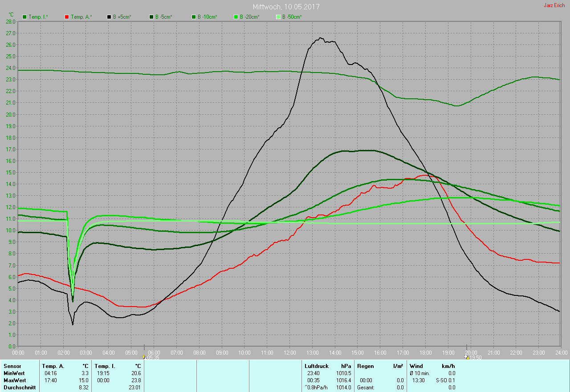Image resolution: width=570 pixels, height=392 pixels.
Task: Click the 'Durchschnitt' row label
Action: click(x=19, y=388)
